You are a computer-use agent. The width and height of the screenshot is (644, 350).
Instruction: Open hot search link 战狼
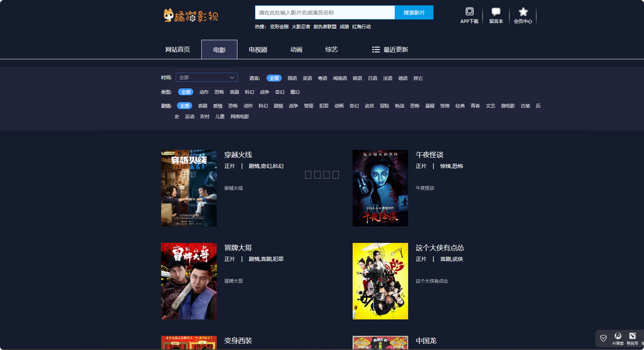click(344, 27)
